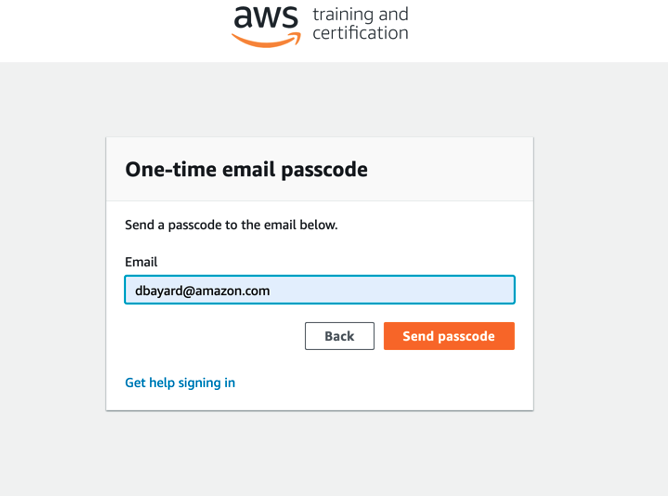Click the word "One-time" in the heading
The height and width of the screenshot is (496, 668).
coord(162,169)
